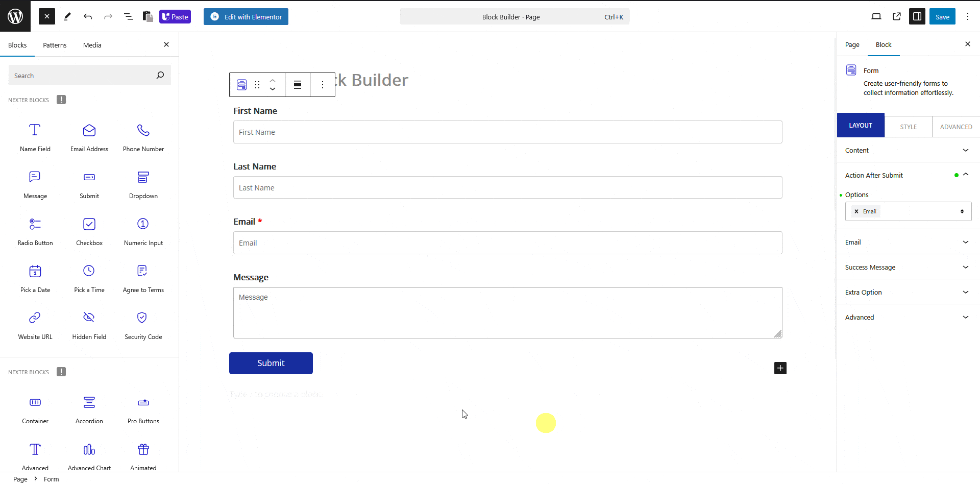This screenshot has width=980, height=484.
Task: Insert an Email Address field
Action: 89,137
